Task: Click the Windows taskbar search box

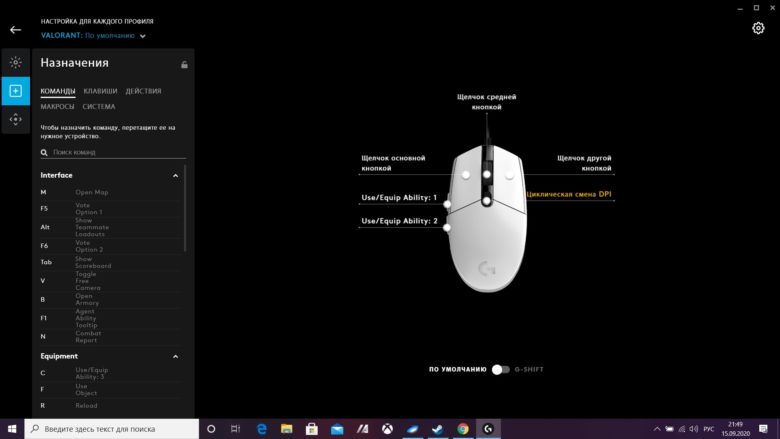Action: click(x=111, y=429)
